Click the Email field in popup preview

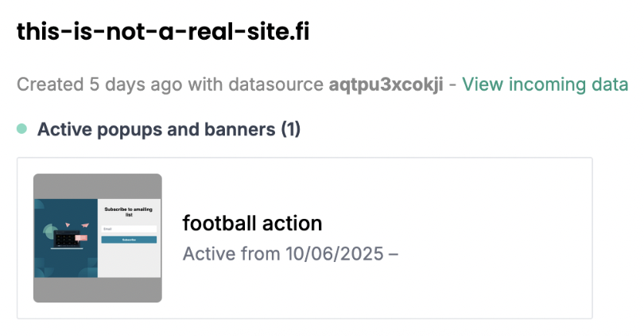[129, 229]
